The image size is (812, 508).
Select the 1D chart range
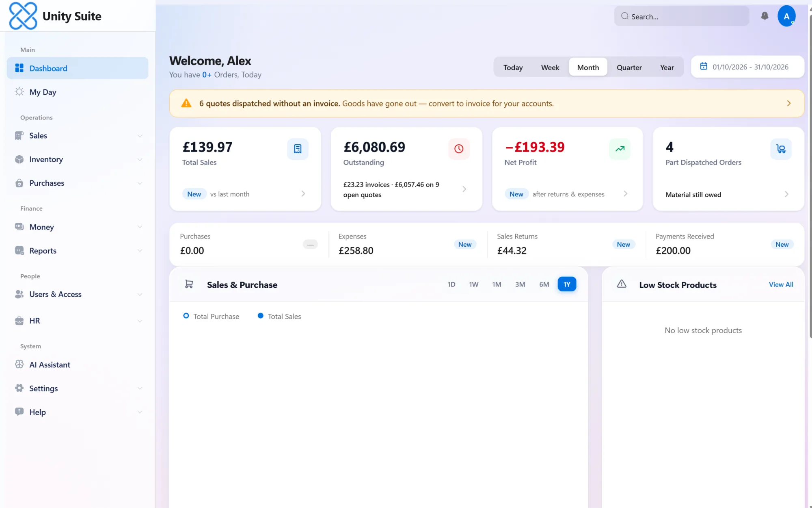[x=451, y=284]
